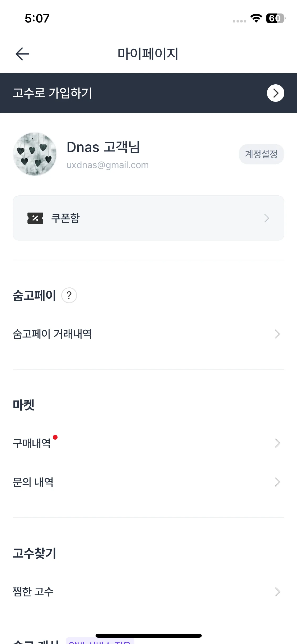Tap the hearts profile picture

tap(35, 154)
